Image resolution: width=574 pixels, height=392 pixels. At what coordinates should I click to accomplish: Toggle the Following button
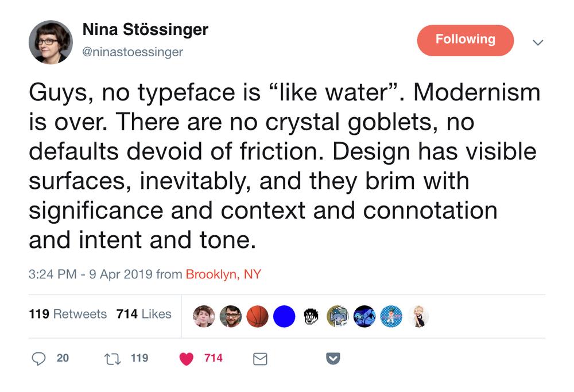pos(466,40)
